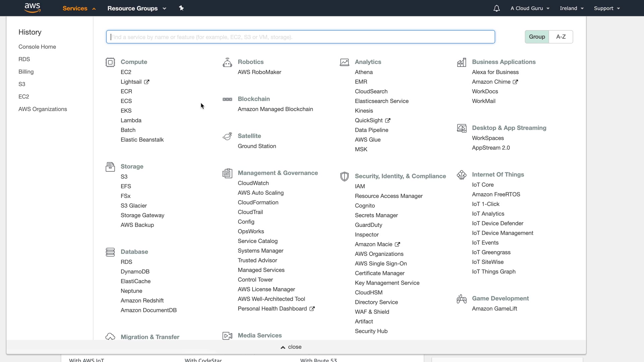Click the pin shortcuts icon
This screenshot has height=362, width=644.
click(181, 8)
